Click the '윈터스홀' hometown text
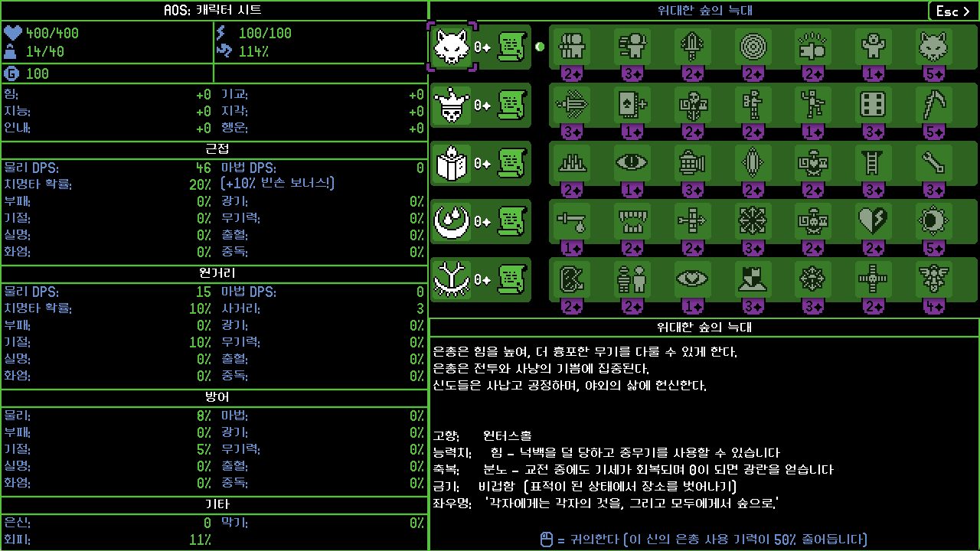 pos(508,436)
